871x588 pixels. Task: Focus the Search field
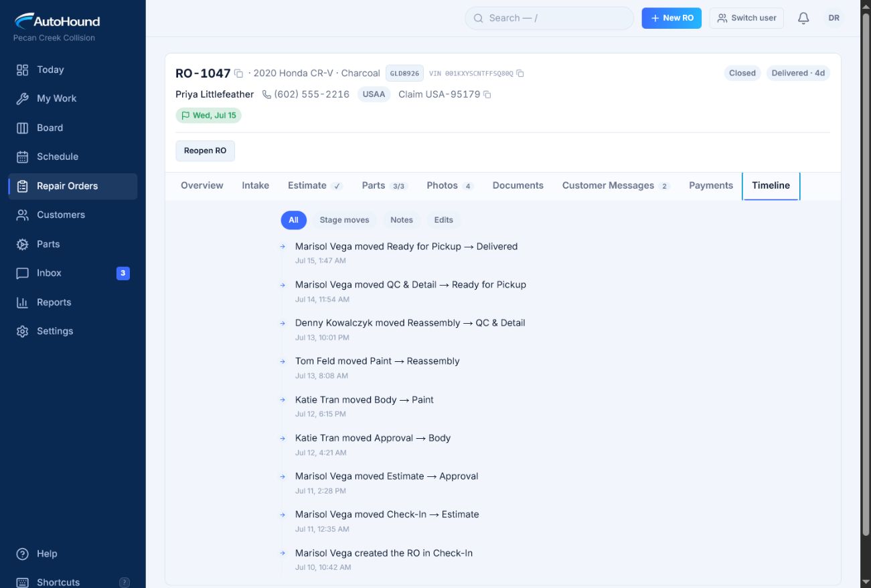click(x=549, y=18)
